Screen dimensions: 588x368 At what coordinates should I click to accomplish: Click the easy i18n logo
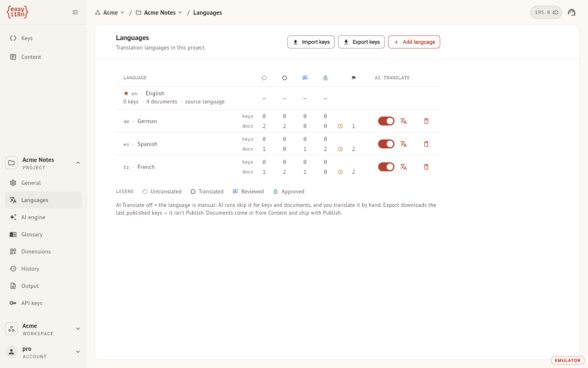click(18, 12)
